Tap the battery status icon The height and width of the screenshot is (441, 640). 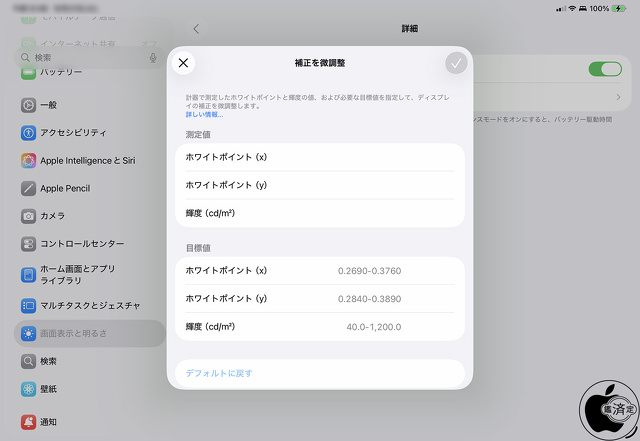(619, 8)
